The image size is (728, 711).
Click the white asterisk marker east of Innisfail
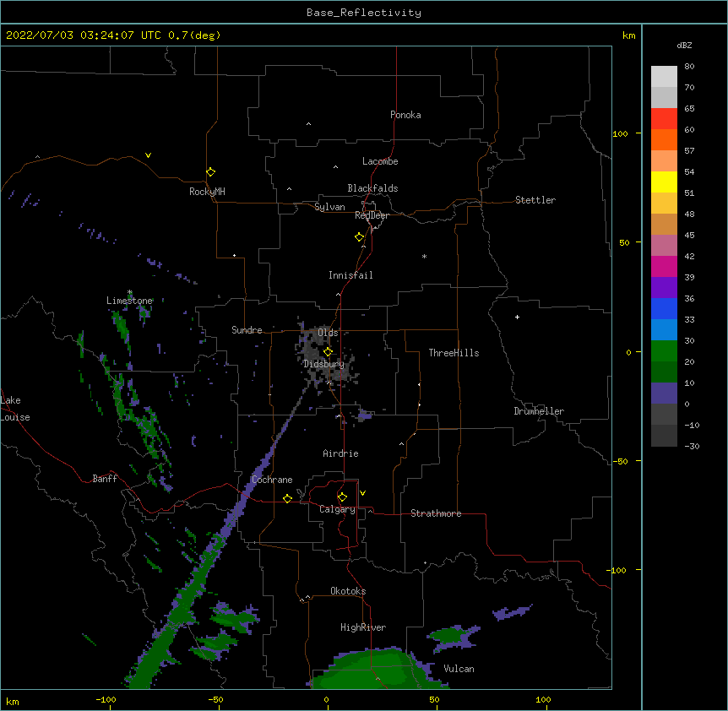(x=424, y=256)
